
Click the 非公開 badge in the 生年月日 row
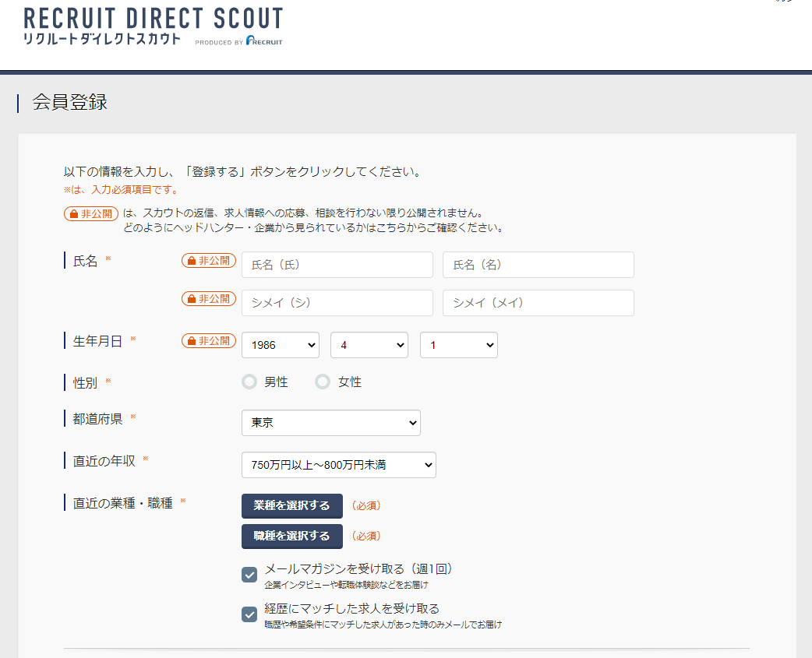coord(209,341)
